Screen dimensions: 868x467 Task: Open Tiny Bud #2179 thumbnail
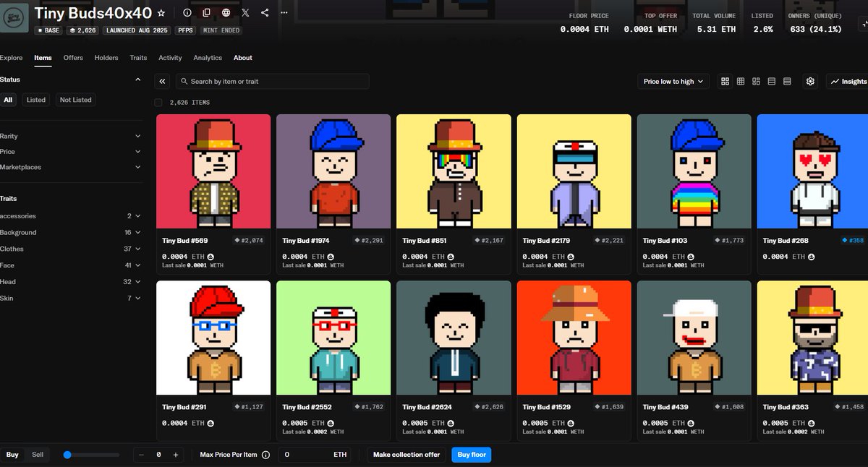[x=574, y=171]
